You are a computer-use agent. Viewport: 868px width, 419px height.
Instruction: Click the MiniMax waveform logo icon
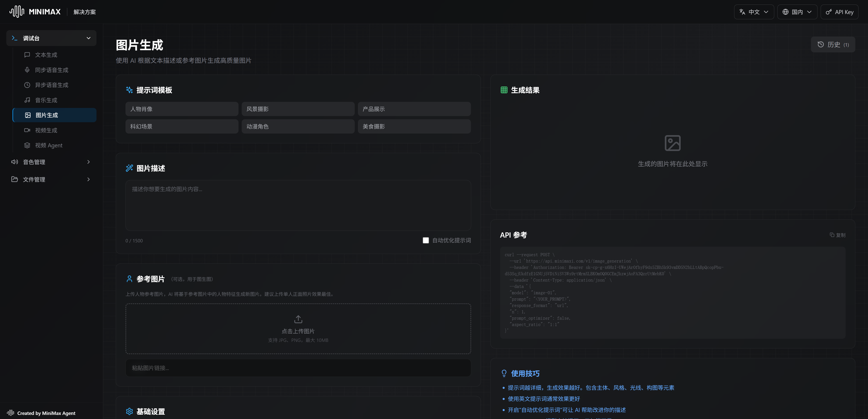(x=17, y=12)
